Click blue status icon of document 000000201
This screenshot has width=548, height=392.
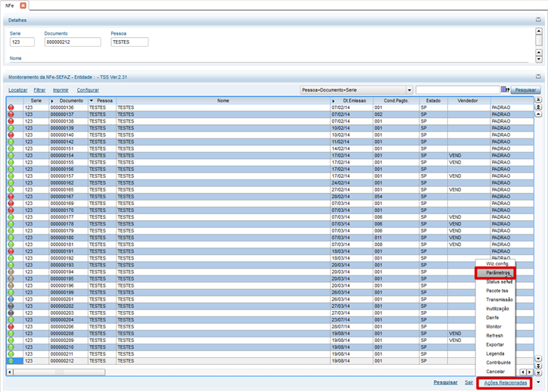[11, 300]
